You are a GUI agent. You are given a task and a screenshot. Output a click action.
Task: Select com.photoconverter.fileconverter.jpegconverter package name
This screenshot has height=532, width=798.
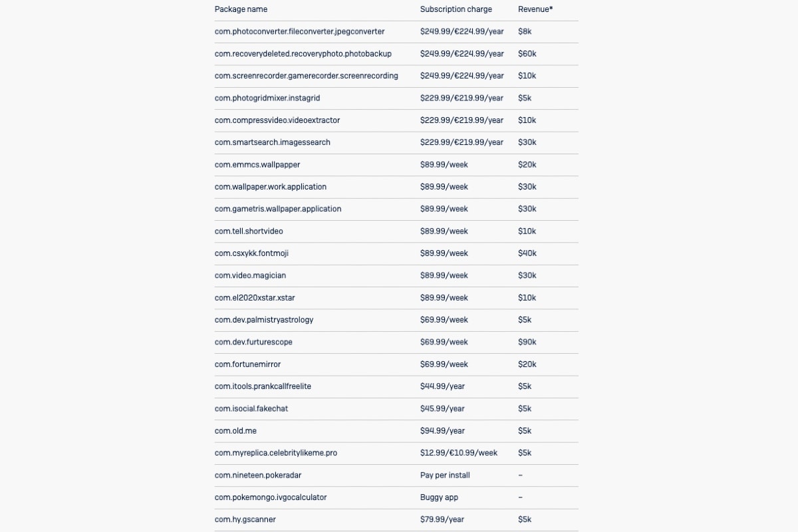(299, 31)
